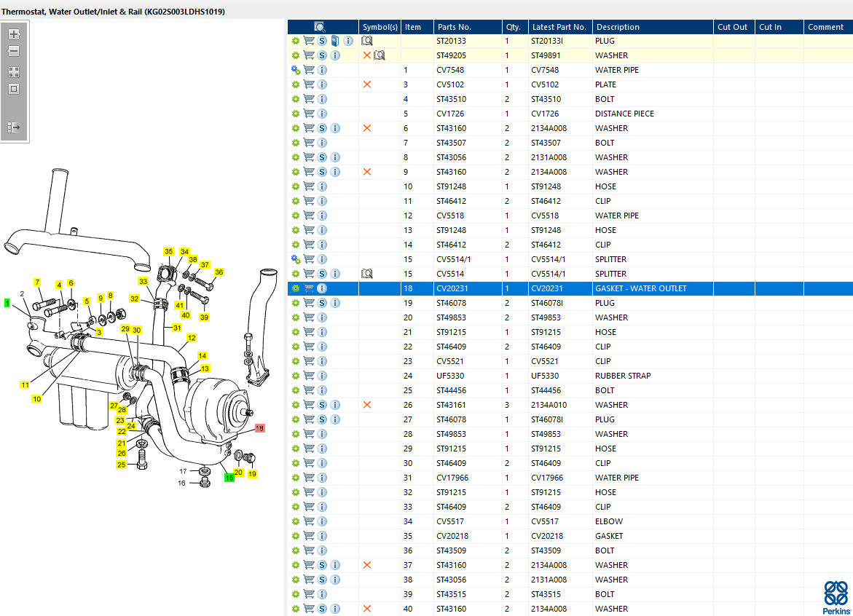
Task: Add CV5517 ELBOW to cart
Action: point(308,521)
